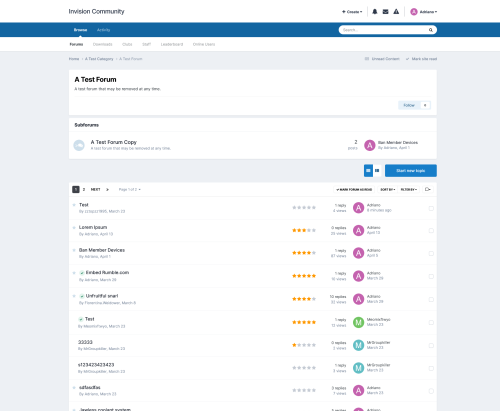
Task: Click star rating on Ban Member Devices row
Action: pos(304,253)
